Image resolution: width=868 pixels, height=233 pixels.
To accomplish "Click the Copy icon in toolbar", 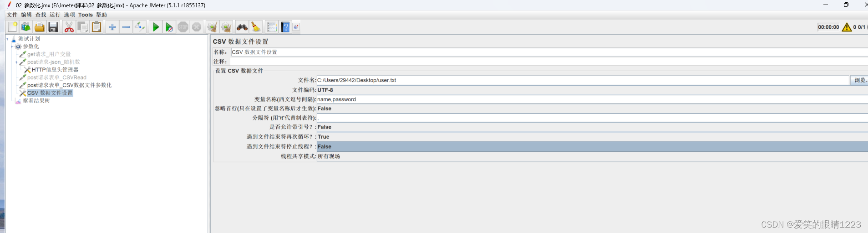I will [x=82, y=27].
